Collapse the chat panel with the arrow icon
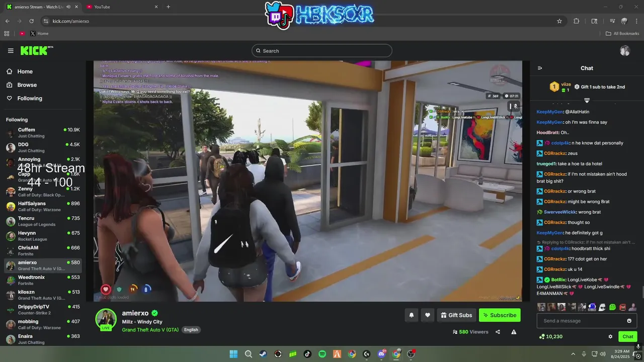This screenshot has width=644, height=362. click(x=540, y=68)
